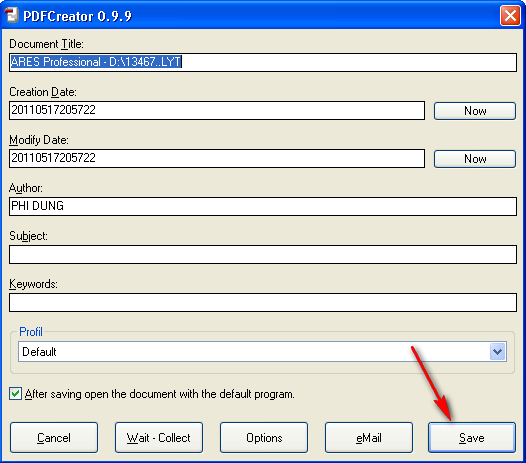Click the checkbox label about default program
This screenshot has width=526, height=463.
pos(160,394)
